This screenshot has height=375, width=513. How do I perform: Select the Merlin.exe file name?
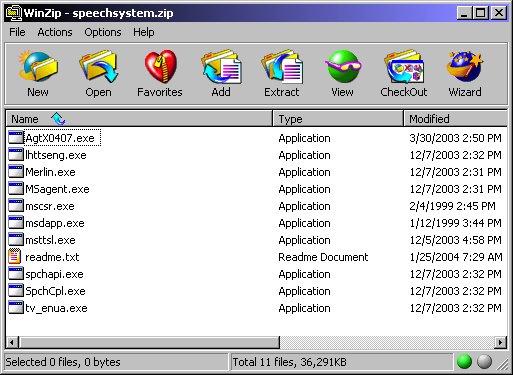coord(50,172)
